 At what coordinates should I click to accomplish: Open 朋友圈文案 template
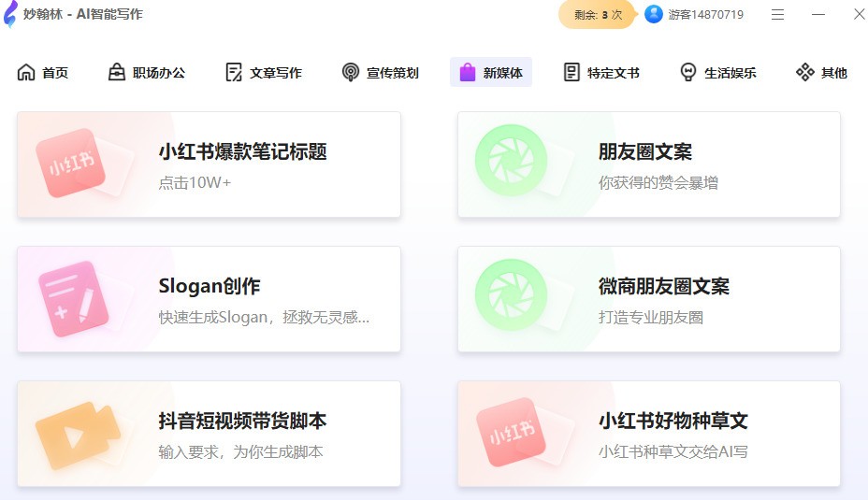click(x=649, y=164)
